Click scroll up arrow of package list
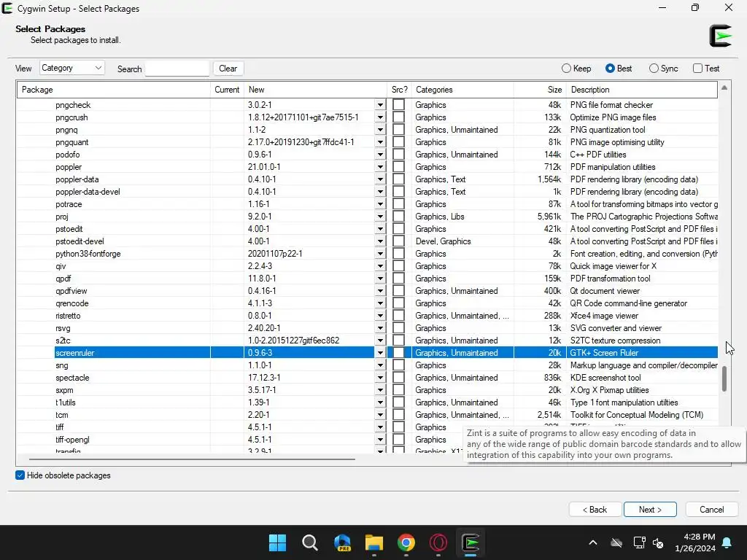Viewport: 747px width, 560px height. [724, 87]
